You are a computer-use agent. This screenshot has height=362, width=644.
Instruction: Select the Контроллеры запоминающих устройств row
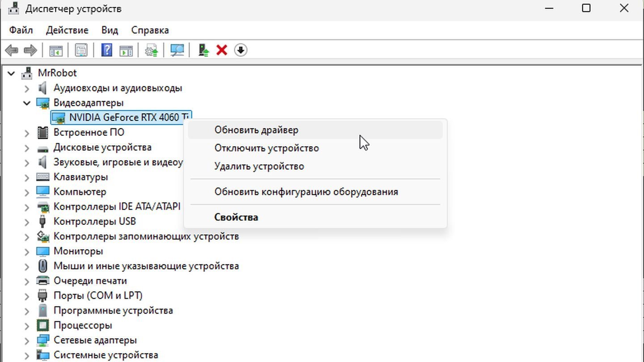point(146,236)
